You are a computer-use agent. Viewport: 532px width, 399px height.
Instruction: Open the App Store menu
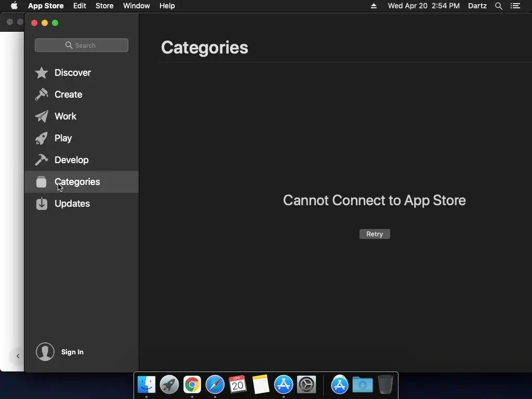coord(46,6)
